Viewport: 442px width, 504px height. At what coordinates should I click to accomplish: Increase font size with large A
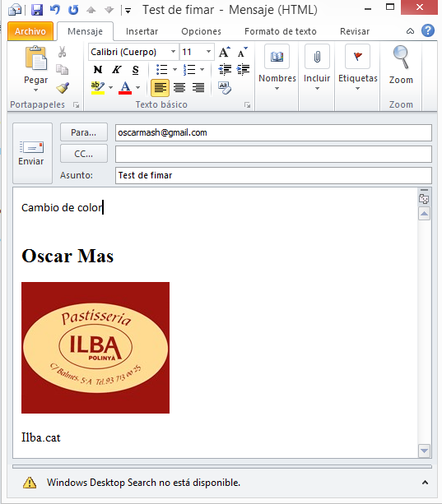tap(224, 52)
